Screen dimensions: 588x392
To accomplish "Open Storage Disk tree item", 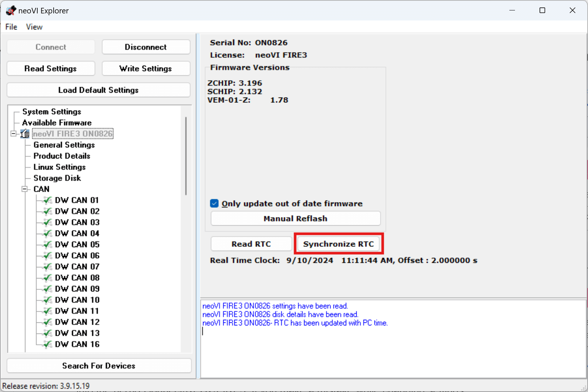I will (57, 178).
